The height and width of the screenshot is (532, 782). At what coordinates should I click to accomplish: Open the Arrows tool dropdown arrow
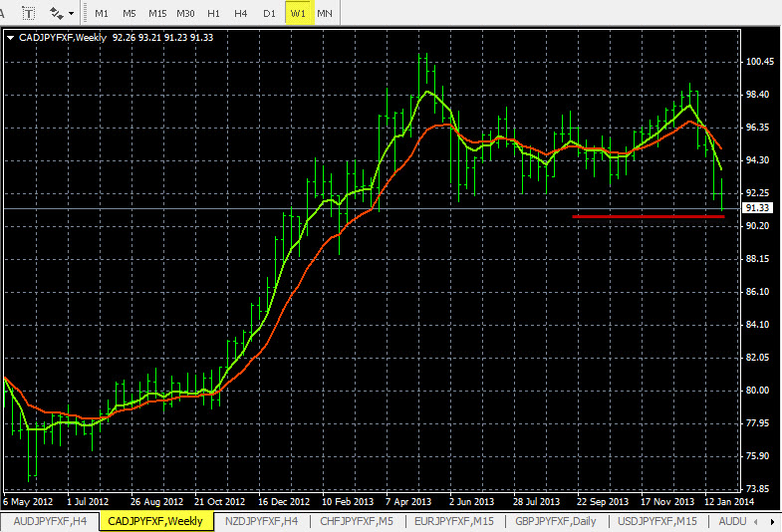pos(71,14)
